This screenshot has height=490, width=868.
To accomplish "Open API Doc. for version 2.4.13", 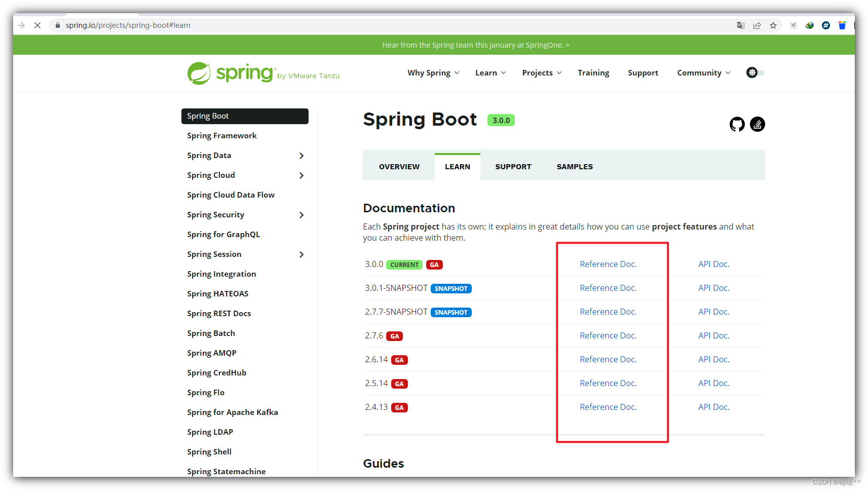I will pyautogui.click(x=713, y=407).
